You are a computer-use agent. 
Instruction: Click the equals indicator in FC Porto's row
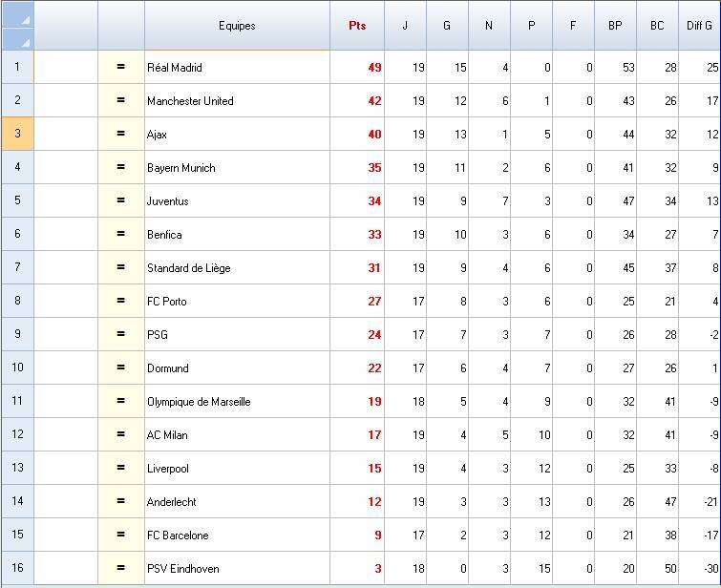point(120,301)
